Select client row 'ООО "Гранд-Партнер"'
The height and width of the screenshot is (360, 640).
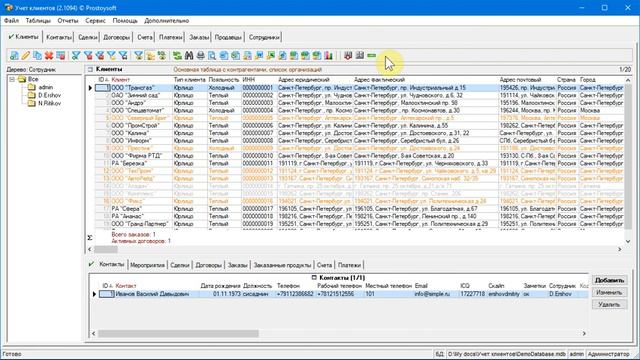tap(359, 224)
